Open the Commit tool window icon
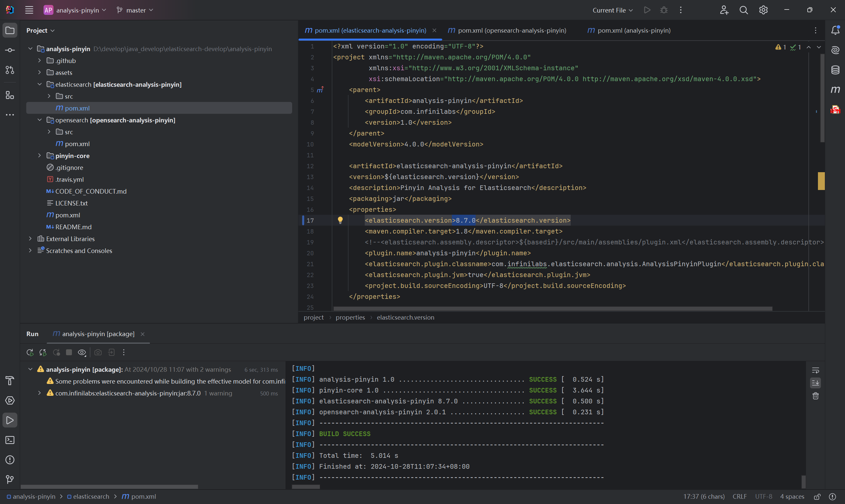Viewport: 845px width, 504px height. pos(10,50)
